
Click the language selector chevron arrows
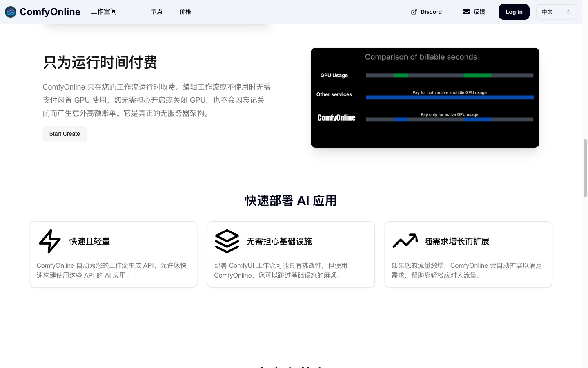click(x=568, y=12)
